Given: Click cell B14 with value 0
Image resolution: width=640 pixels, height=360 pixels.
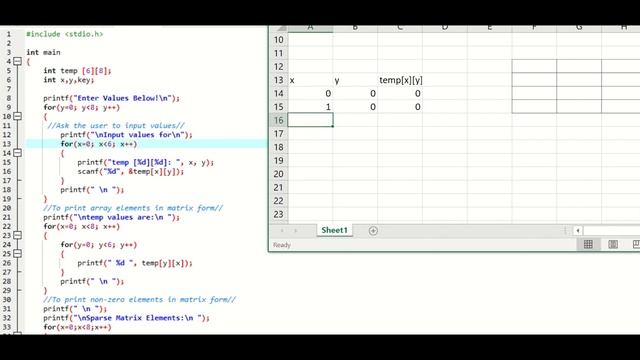Looking at the screenshot, I should [355, 93].
